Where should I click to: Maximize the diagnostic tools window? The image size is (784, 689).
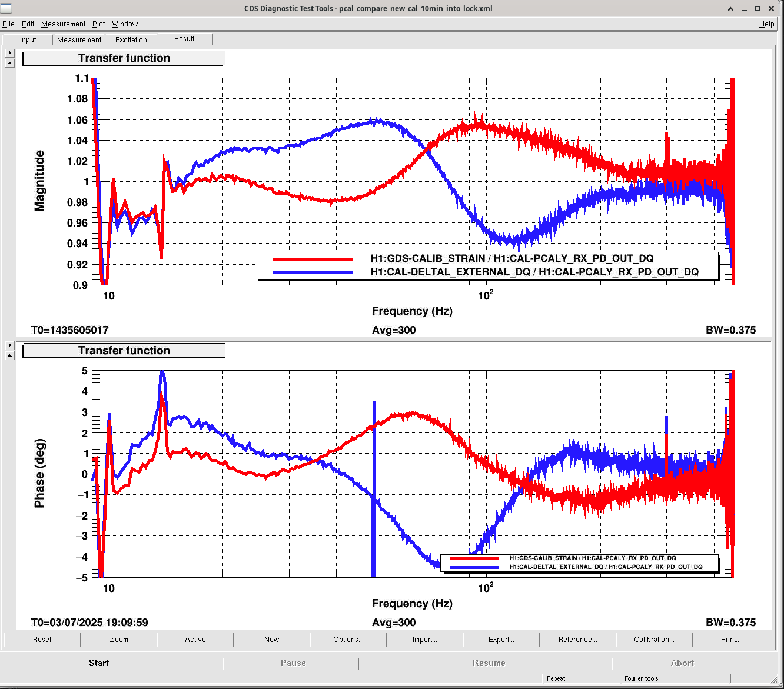(758, 9)
